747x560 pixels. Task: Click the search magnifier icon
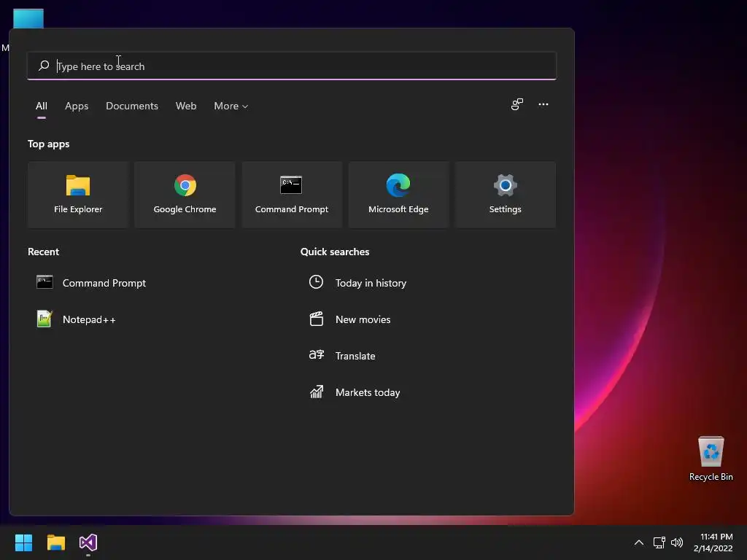point(44,65)
